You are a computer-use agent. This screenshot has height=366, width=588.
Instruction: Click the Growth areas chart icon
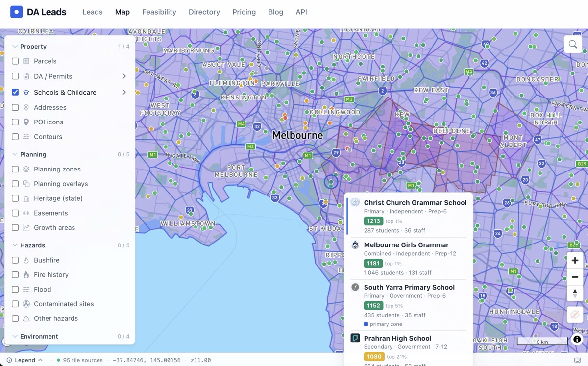pyautogui.click(x=26, y=228)
